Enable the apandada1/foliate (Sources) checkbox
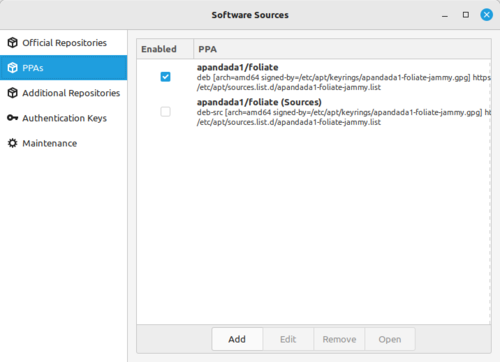Screen dimensions: 500x362 (165, 112)
